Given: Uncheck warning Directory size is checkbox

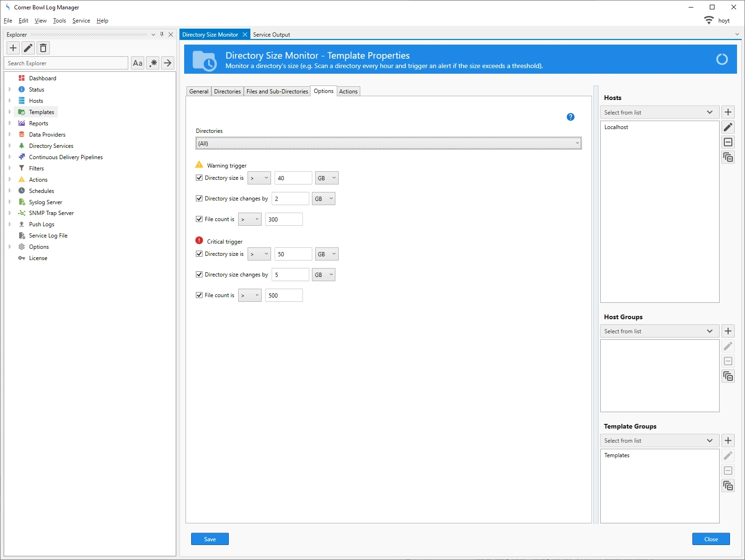Looking at the screenshot, I should (199, 178).
